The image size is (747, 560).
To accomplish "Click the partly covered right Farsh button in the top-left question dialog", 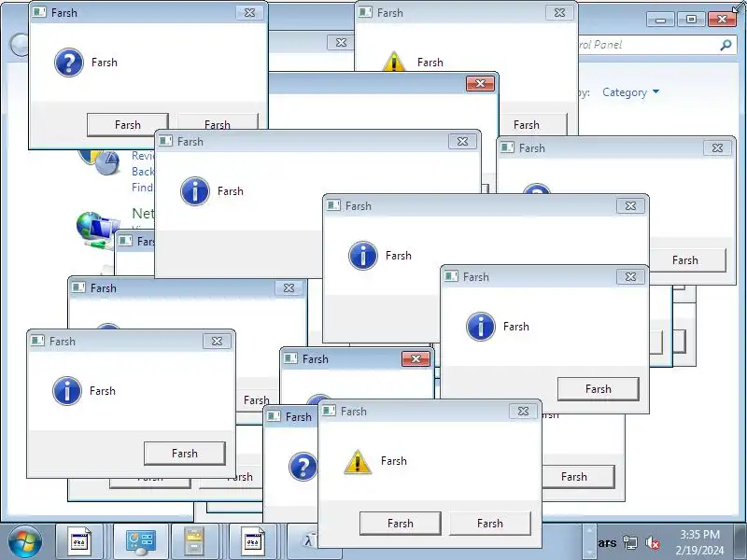I will pyautogui.click(x=218, y=121).
